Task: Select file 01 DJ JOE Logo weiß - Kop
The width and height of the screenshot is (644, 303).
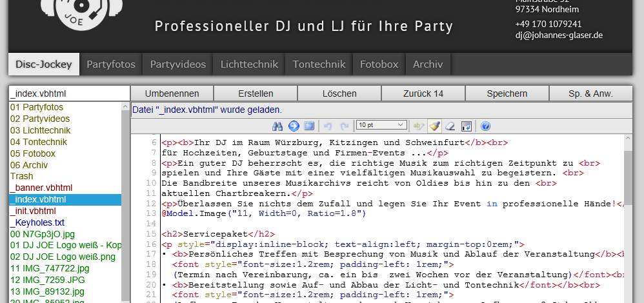Action: (x=65, y=246)
